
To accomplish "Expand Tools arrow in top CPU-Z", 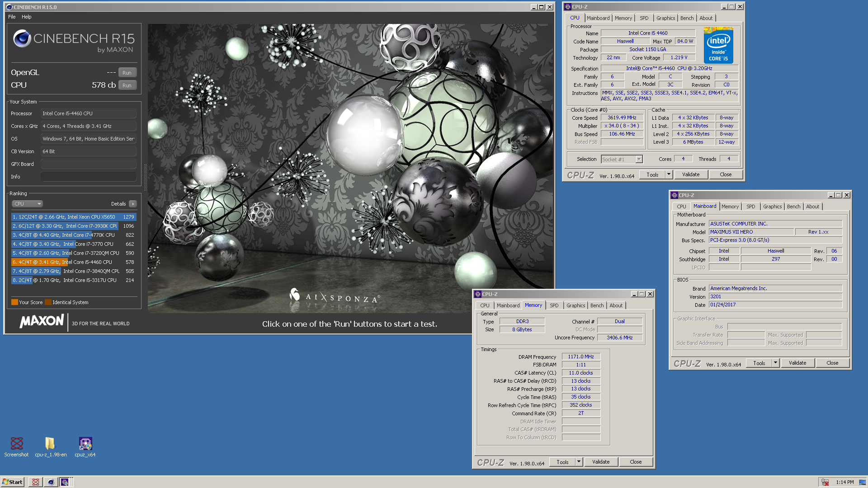I will click(x=669, y=175).
